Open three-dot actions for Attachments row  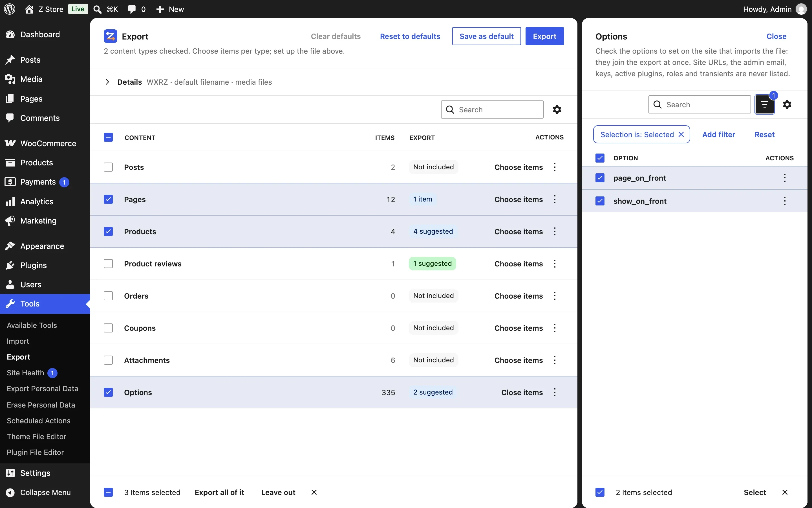coord(555,360)
